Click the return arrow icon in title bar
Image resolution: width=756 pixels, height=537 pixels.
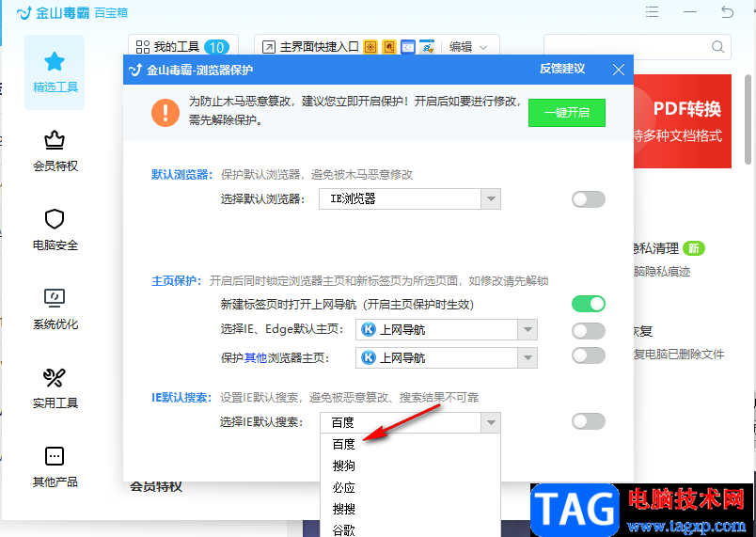[x=728, y=12]
